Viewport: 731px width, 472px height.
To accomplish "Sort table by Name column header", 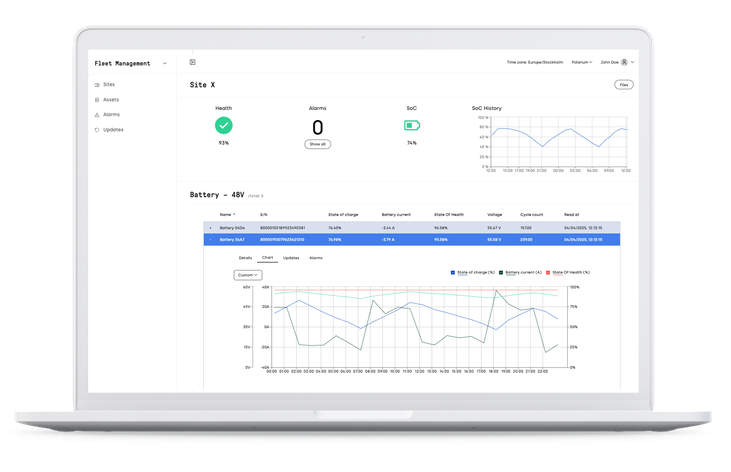I will point(227,214).
